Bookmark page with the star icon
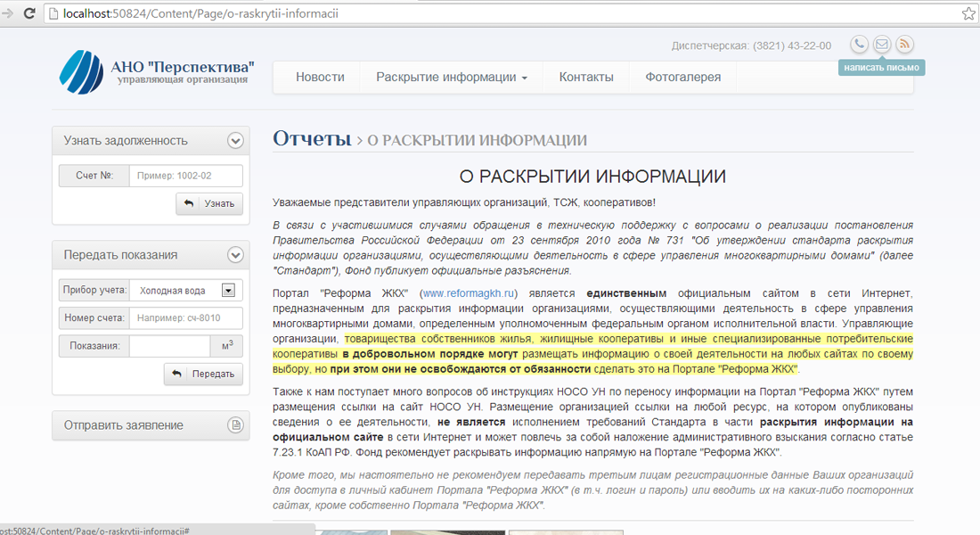The height and width of the screenshot is (535, 980). [968, 13]
